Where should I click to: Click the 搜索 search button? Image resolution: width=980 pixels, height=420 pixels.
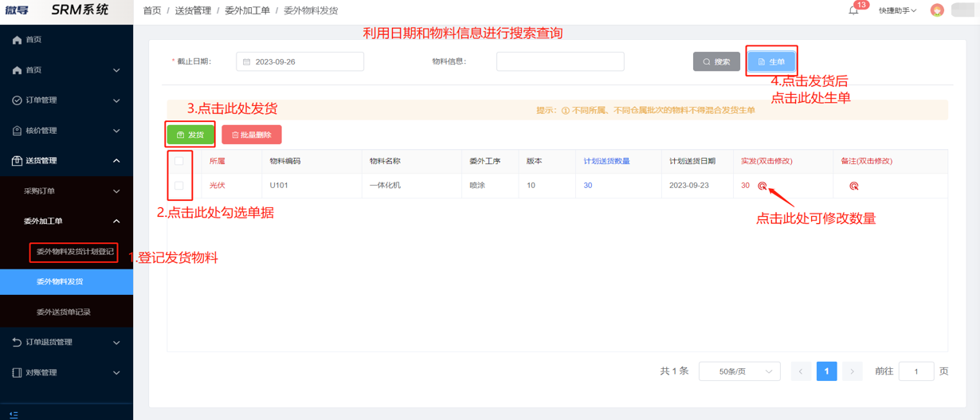[x=715, y=61]
